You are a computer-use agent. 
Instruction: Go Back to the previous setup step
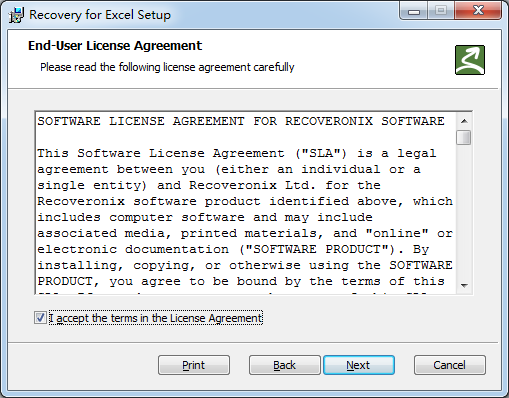(284, 365)
